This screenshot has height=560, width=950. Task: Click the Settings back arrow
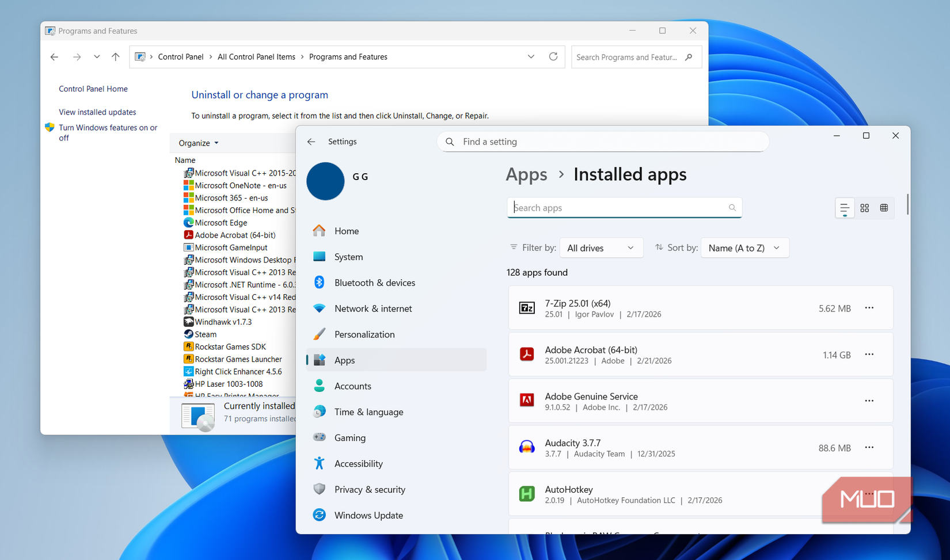[x=311, y=142]
